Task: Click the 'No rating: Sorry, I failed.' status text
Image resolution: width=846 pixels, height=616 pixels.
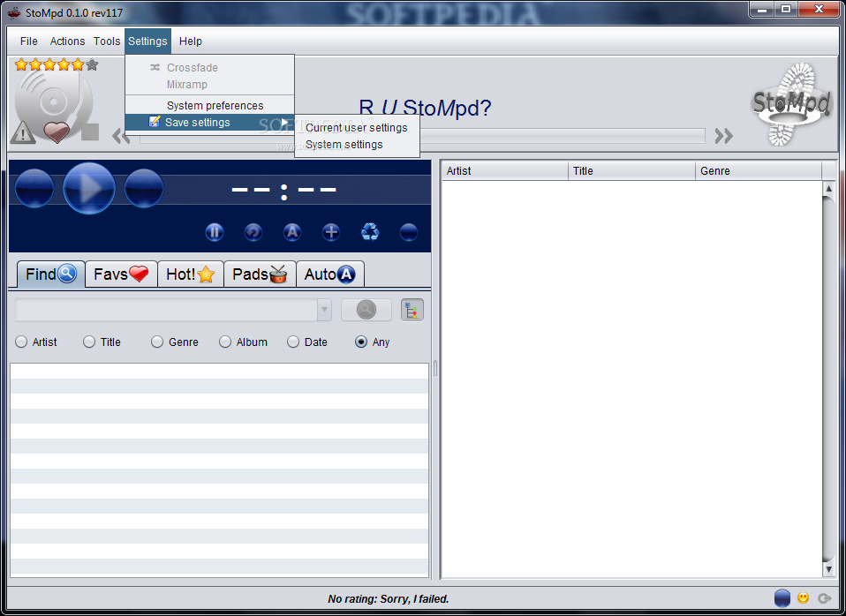Action: [389, 598]
